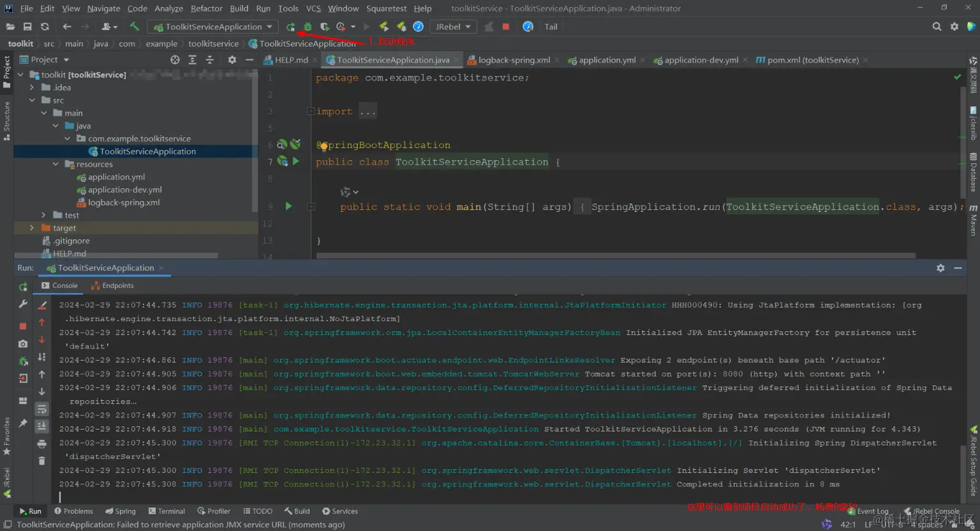Open the Refactor menu
The image size is (980, 531).
(206, 8)
